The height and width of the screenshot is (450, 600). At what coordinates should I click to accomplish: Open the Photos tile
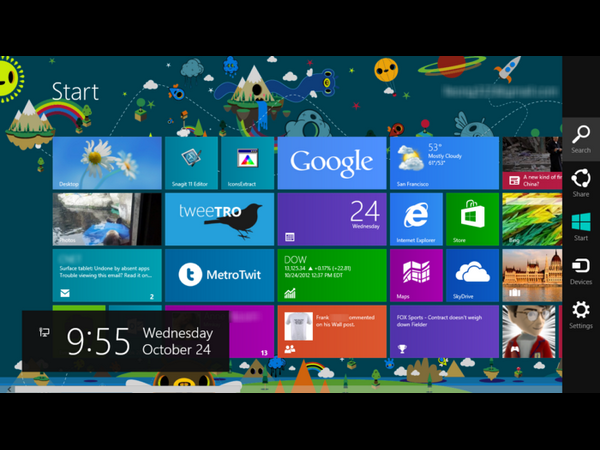tap(107, 219)
